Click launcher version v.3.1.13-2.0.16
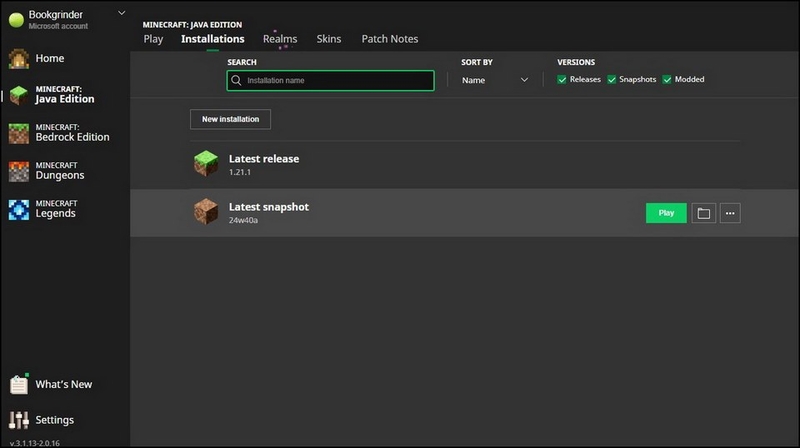800x448 pixels. click(x=35, y=443)
